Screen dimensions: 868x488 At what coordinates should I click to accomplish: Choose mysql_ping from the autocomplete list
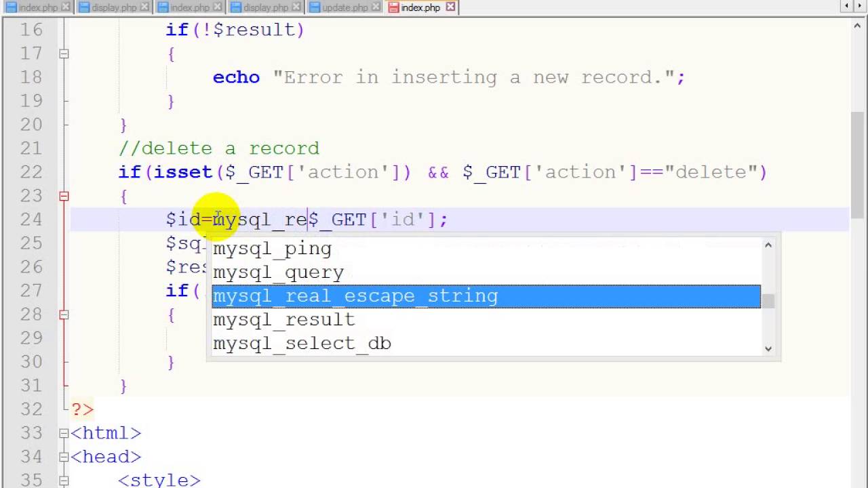point(486,249)
